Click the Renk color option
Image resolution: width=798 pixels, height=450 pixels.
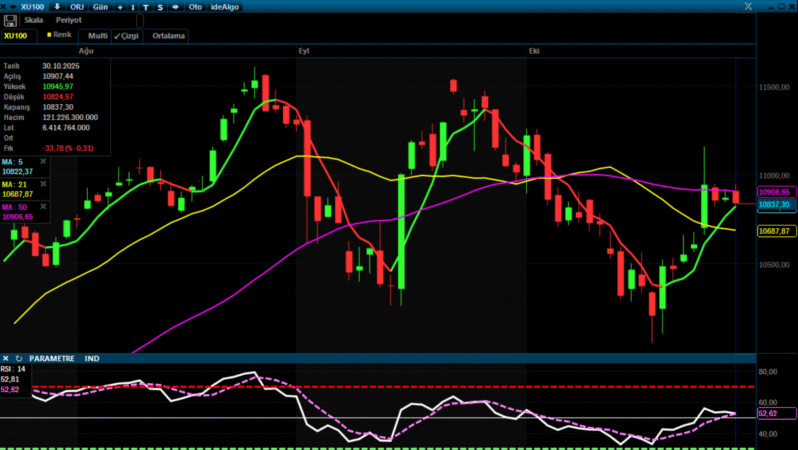coord(59,35)
